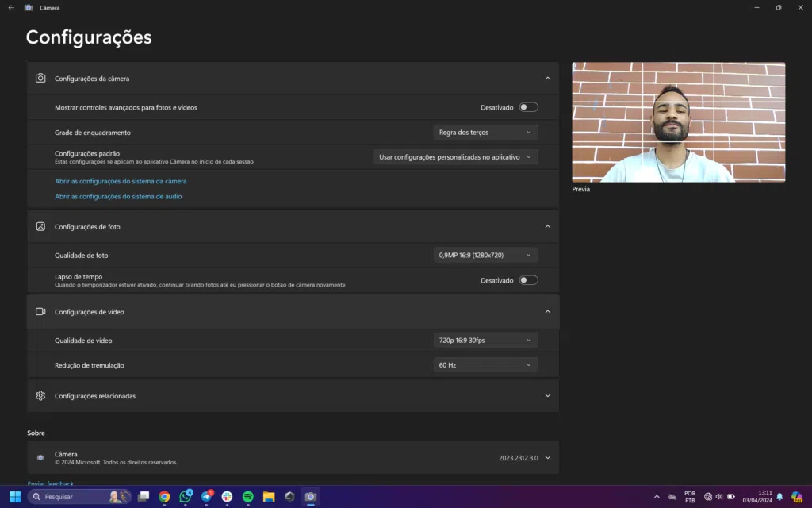
Task: Open the Redução de tremulação 60 Hz dropdown
Action: point(485,365)
